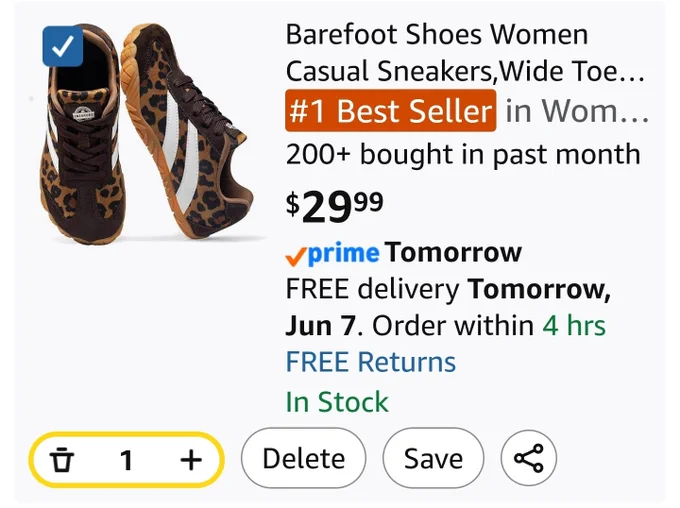Screen dimensions: 680x508
Task: Click the truncated 'in Wom…' category link
Action: pos(577,111)
